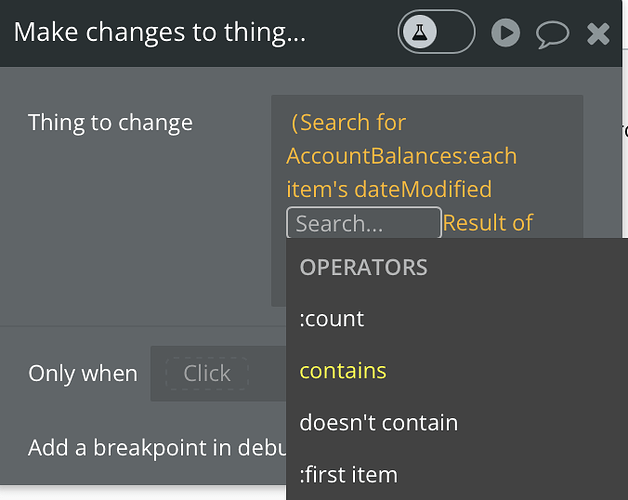Click the Search... operator input field
This screenshot has width=628, height=500.
tap(363, 223)
